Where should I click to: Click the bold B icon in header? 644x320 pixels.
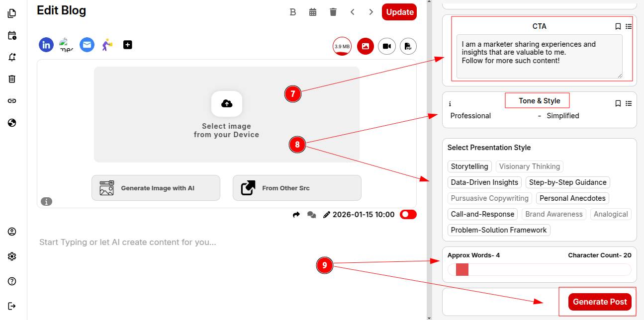pyautogui.click(x=293, y=12)
